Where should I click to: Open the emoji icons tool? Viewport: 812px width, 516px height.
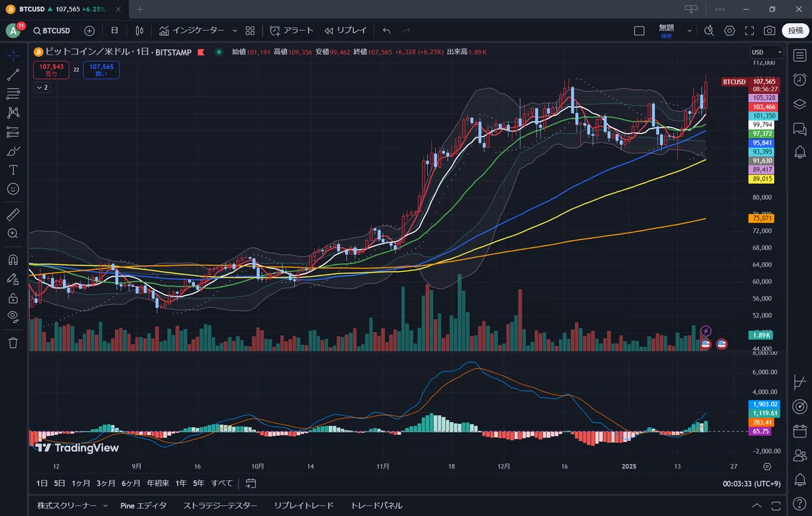(13, 189)
